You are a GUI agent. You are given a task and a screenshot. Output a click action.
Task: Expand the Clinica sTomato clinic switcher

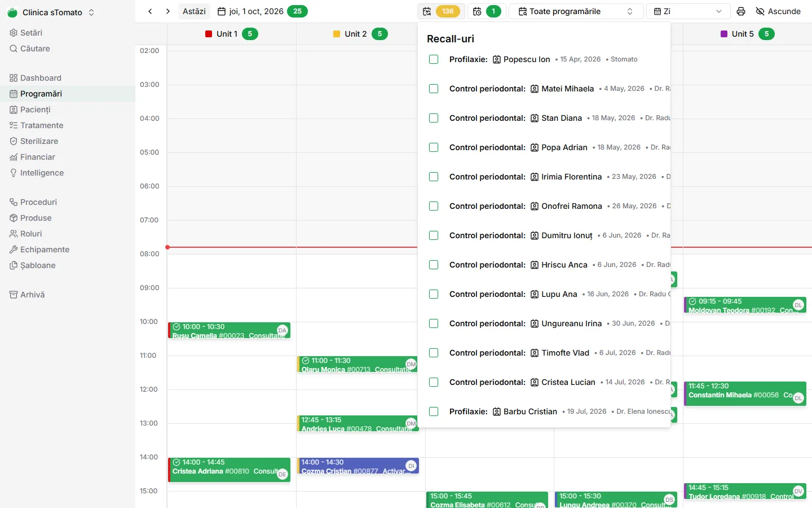click(51, 12)
